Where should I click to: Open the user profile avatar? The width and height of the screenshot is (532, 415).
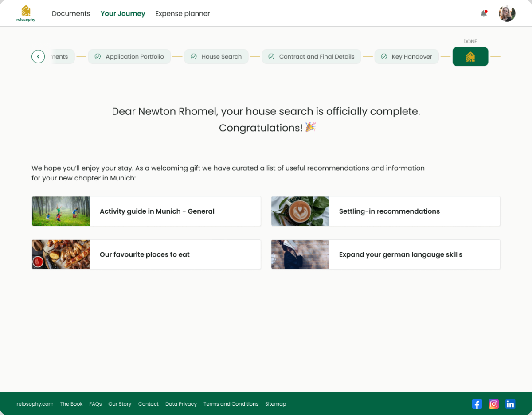(x=507, y=13)
